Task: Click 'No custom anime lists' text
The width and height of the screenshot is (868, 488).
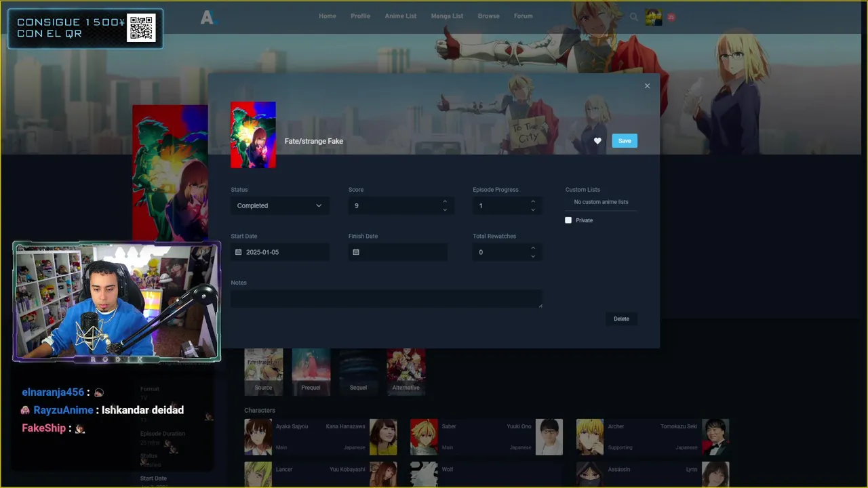Action: click(601, 202)
